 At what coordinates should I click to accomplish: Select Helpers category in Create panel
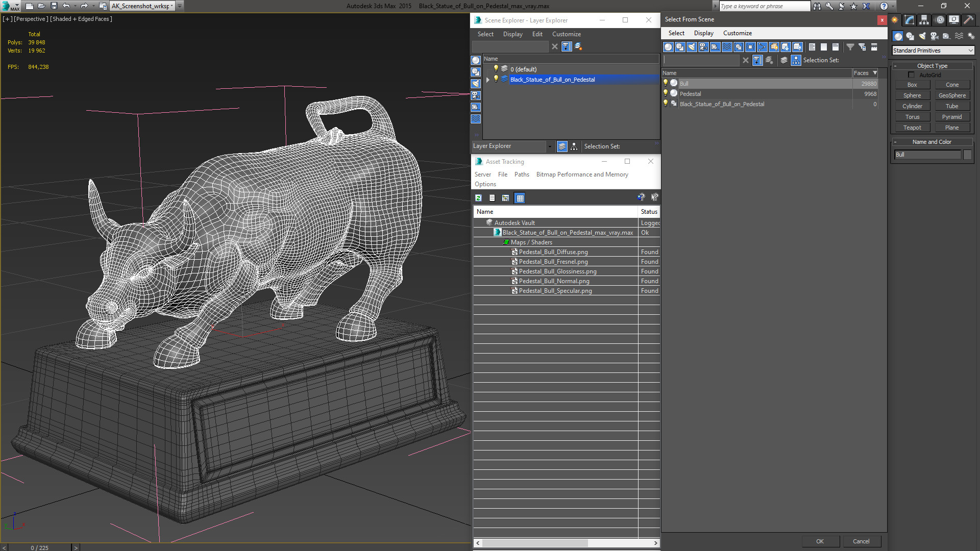click(946, 36)
